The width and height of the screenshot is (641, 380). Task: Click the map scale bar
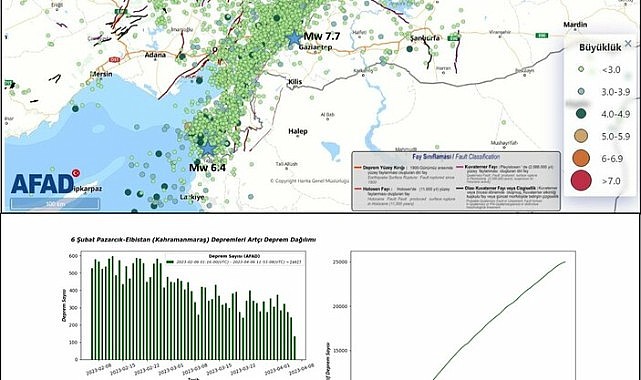pyautogui.click(x=55, y=203)
